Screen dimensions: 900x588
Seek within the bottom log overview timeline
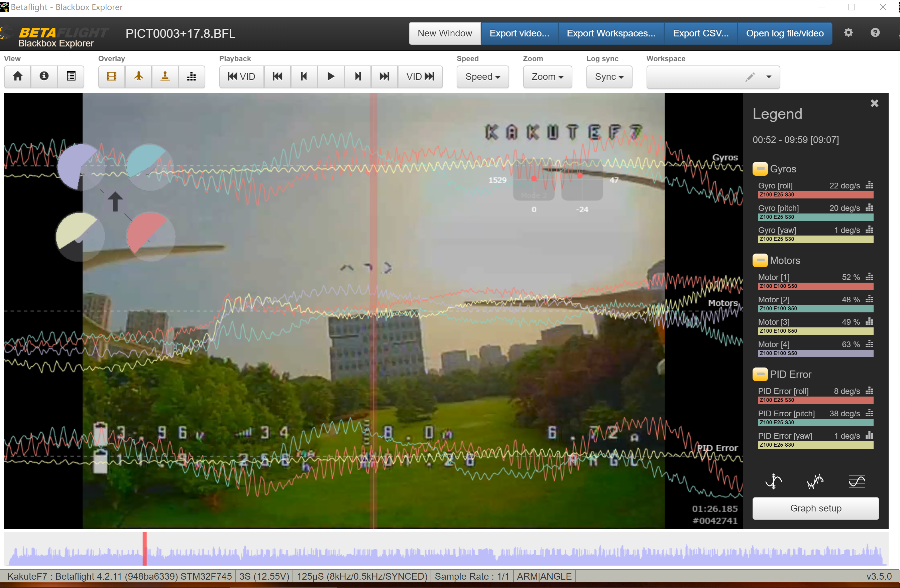tap(446, 549)
